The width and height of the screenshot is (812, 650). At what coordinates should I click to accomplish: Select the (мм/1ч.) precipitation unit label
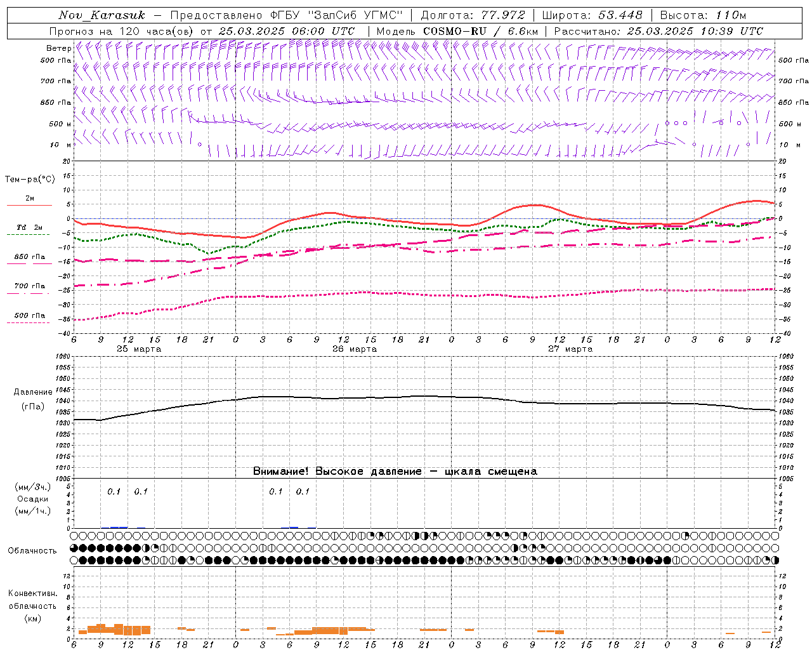(x=33, y=511)
